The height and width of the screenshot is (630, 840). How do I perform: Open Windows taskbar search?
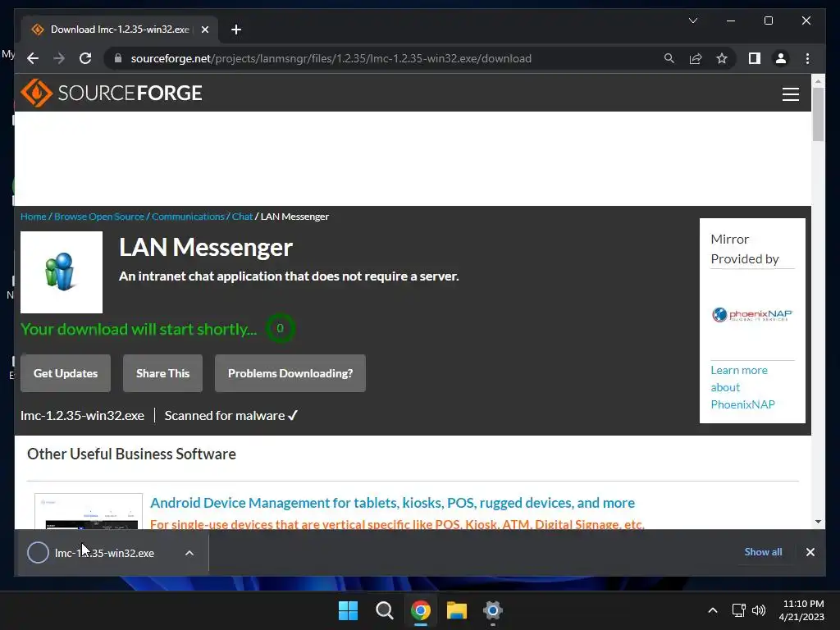(x=384, y=610)
